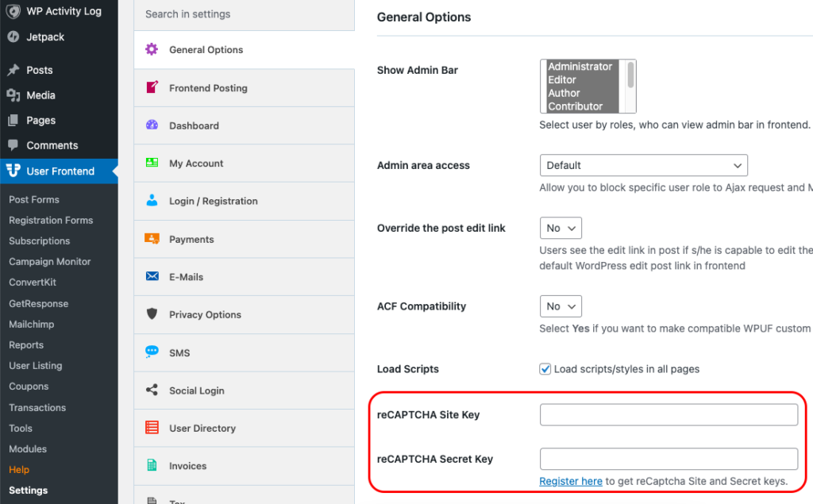Click the Comments bubble icon
The height and width of the screenshot is (504, 813).
coord(13,145)
